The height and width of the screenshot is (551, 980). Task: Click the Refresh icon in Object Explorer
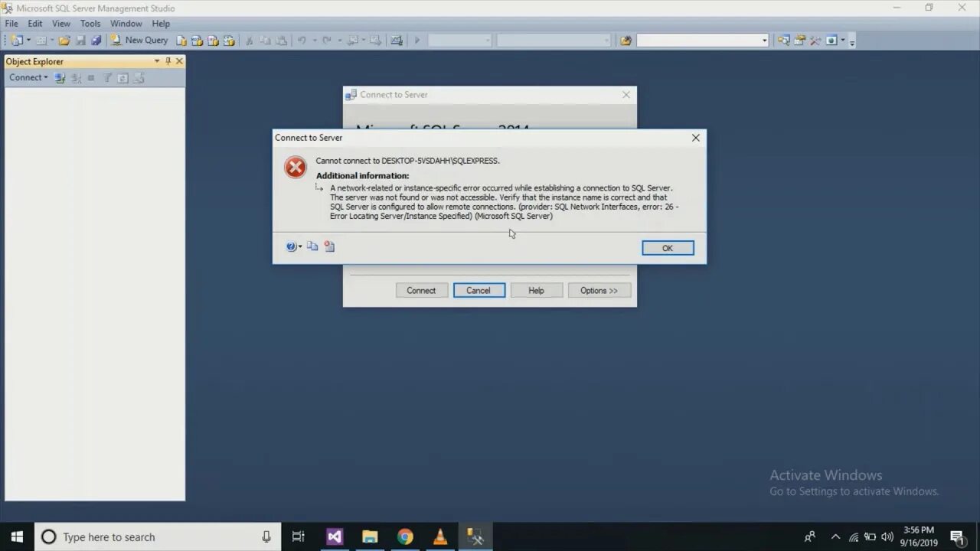click(122, 77)
